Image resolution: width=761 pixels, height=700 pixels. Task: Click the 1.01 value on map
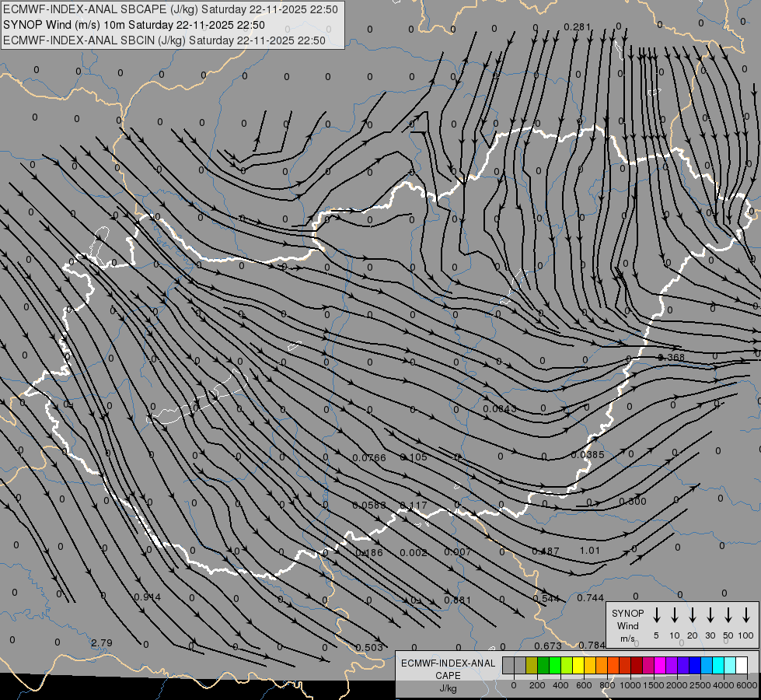590,551
